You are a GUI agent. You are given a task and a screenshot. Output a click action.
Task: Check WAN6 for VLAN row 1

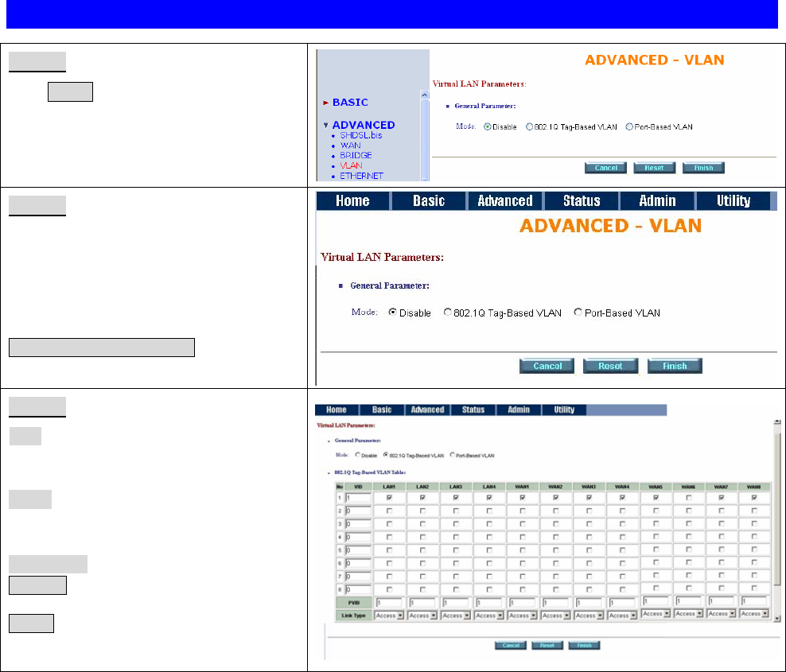pos(689,498)
